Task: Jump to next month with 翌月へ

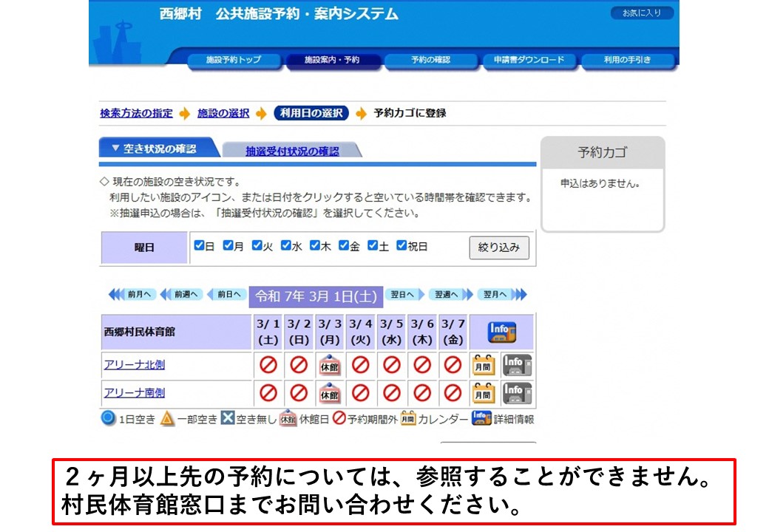Action: pos(501,294)
